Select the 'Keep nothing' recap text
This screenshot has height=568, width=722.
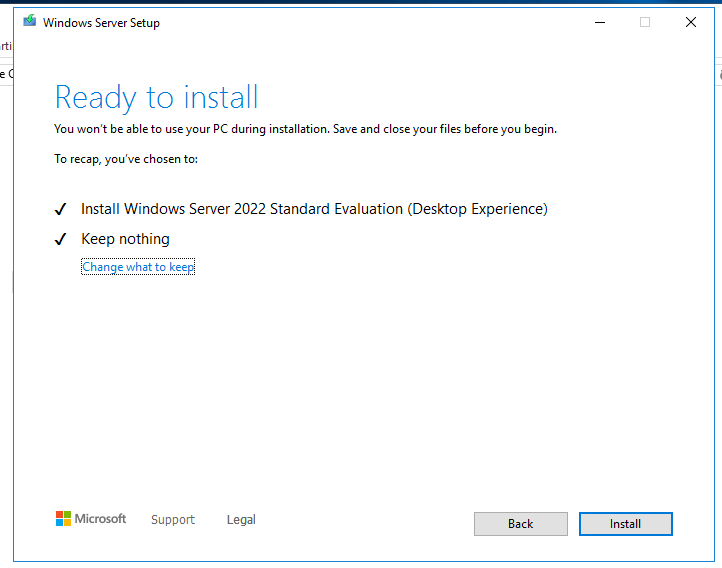coord(125,239)
